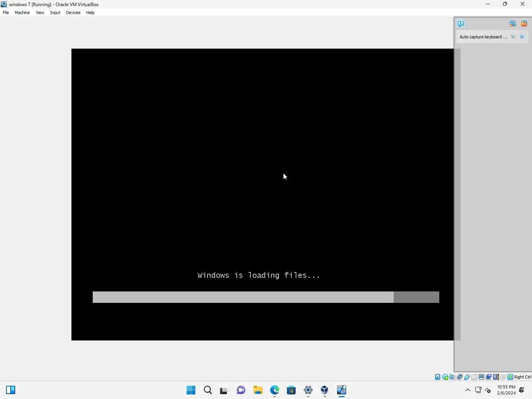
Task: Click the keyboard capture green arrow icon
Action: click(x=510, y=377)
